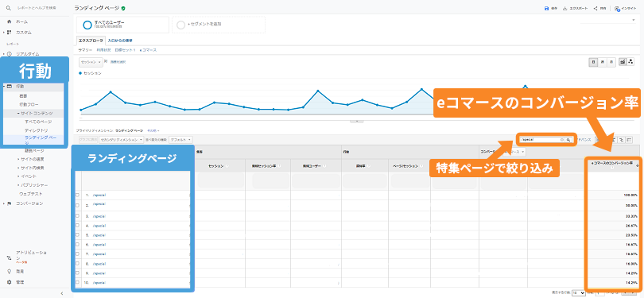This screenshot has width=644, height=298.
Task: Click the save report icon
Action: click(x=546, y=8)
